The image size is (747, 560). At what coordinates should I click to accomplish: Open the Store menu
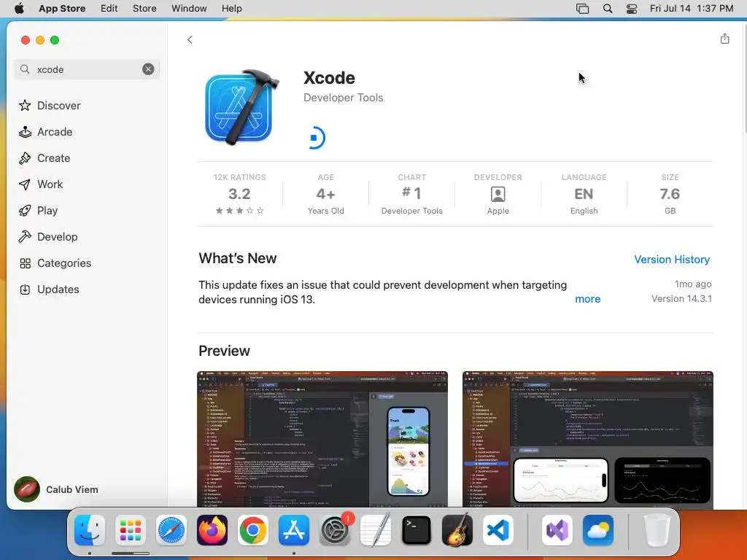point(144,9)
